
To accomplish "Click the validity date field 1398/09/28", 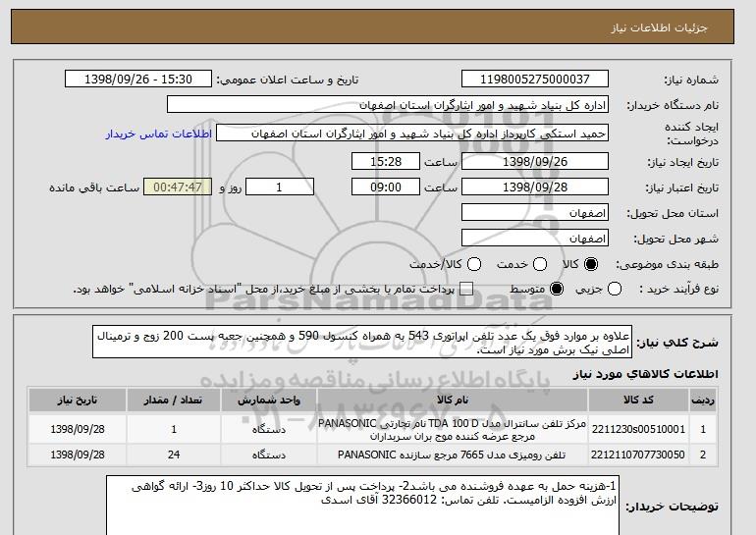I will click(535, 187).
